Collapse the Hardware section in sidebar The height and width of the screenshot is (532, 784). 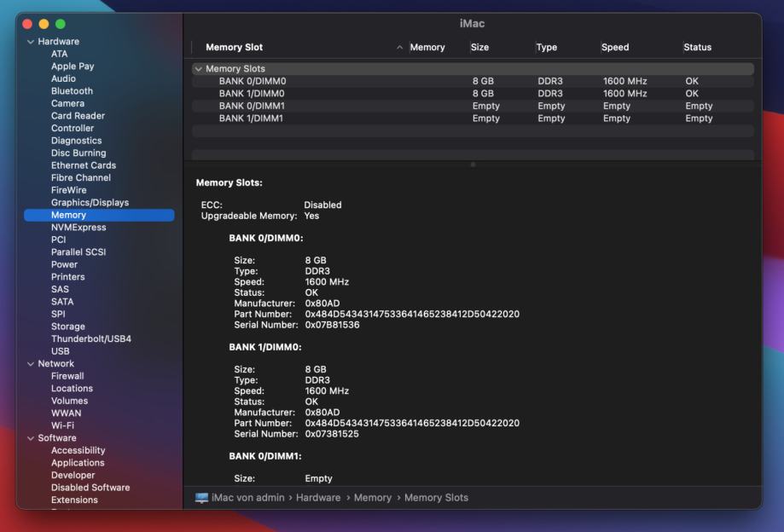click(31, 42)
